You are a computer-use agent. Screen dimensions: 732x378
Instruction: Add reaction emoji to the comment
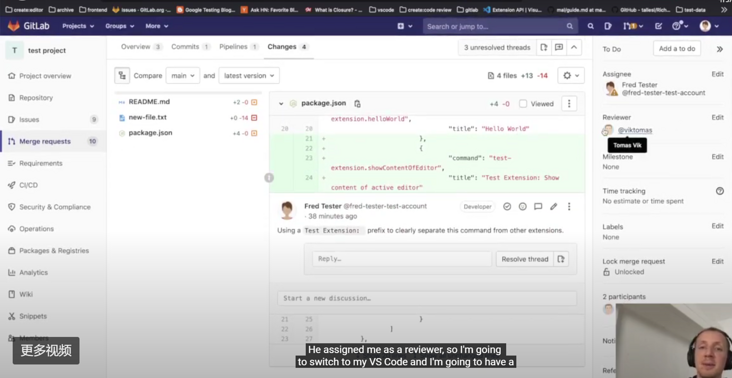[x=522, y=206]
